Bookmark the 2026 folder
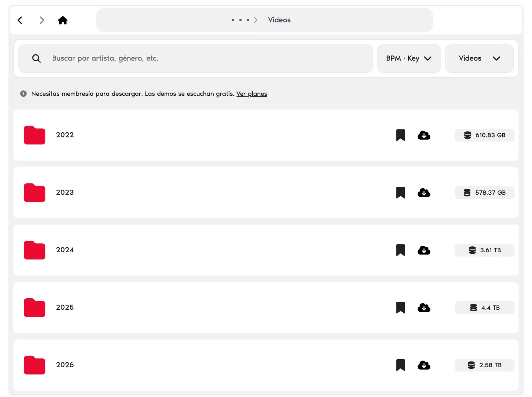532x397 pixels. pyautogui.click(x=400, y=365)
